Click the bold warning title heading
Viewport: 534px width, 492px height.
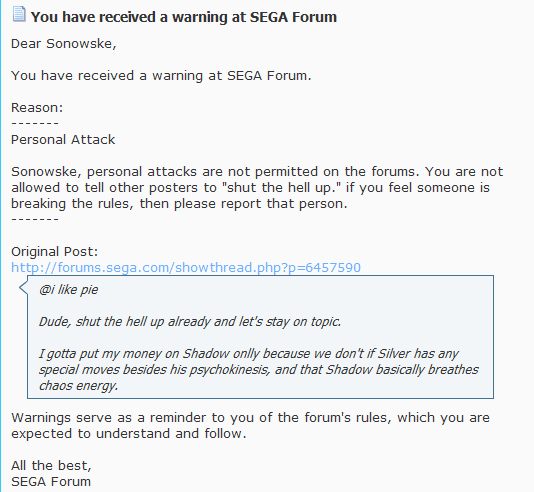(x=184, y=17)
